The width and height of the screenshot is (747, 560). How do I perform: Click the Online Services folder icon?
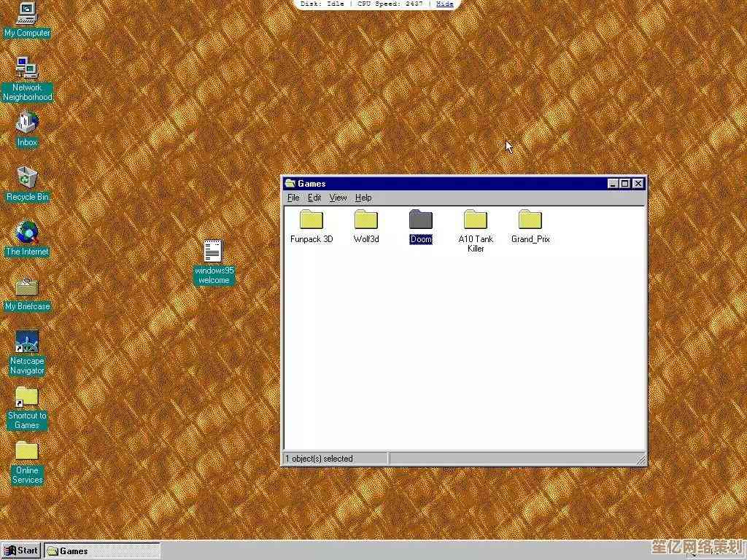(27, 451)
